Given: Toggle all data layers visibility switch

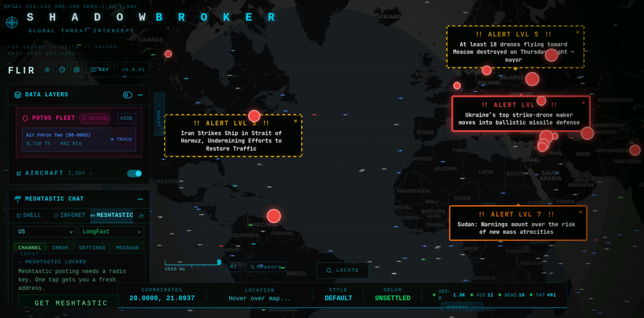Looking at the screenshot, I should [x=128, y=95].
